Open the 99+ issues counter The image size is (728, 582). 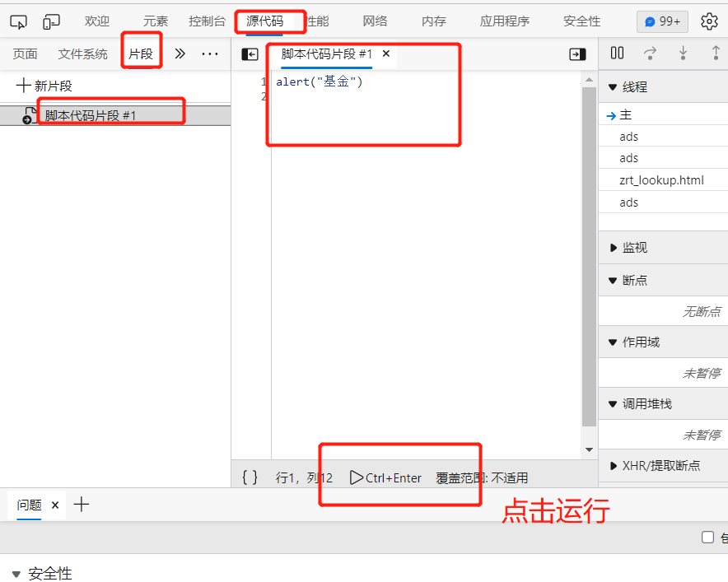click(662, 21)
